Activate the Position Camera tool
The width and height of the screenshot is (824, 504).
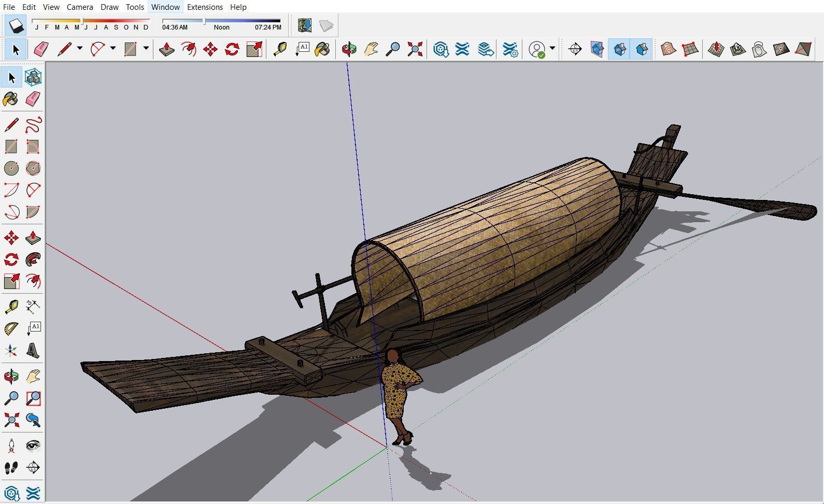point(11,446)
